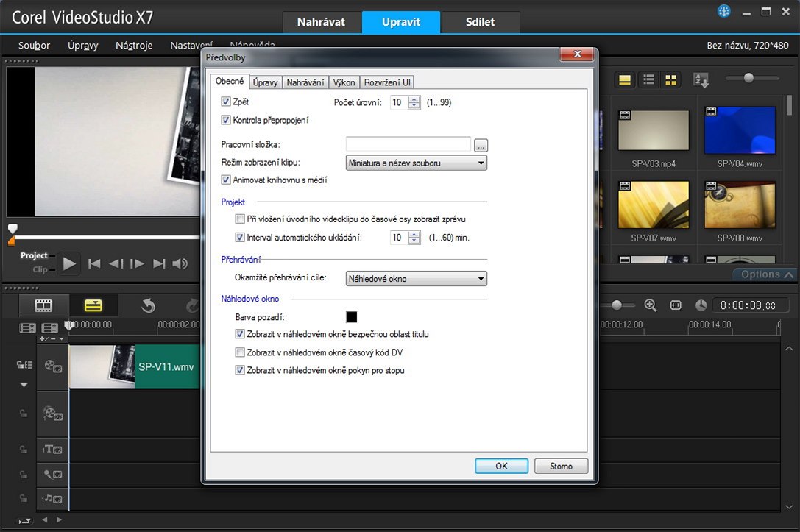Confirm preferences with the OK button

(x=501, y=466)
